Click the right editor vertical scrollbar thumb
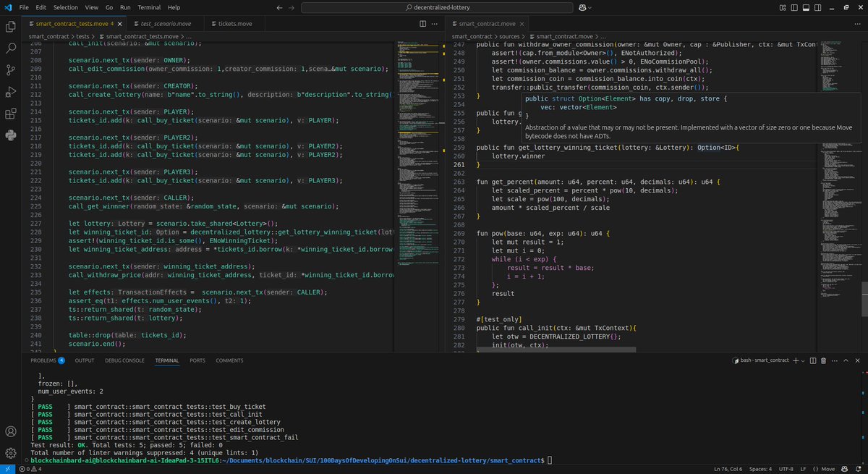 (863, 298)
